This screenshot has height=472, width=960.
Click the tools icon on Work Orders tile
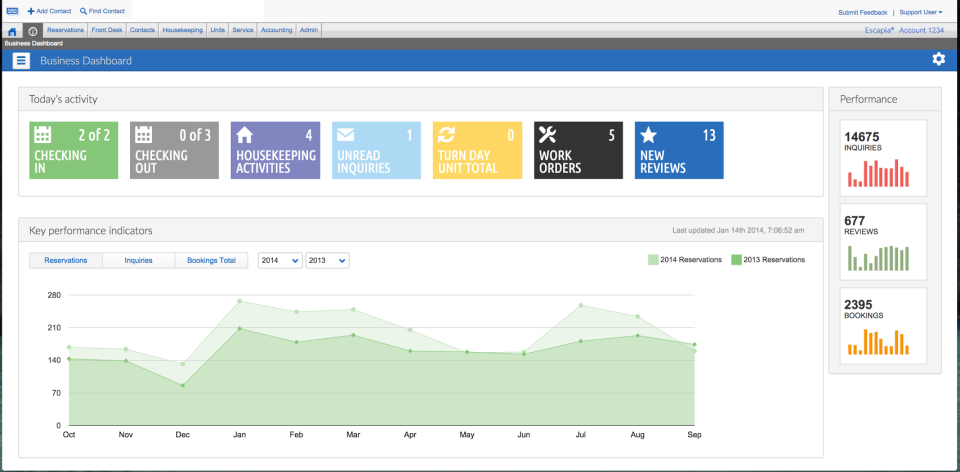click(547, 134)
